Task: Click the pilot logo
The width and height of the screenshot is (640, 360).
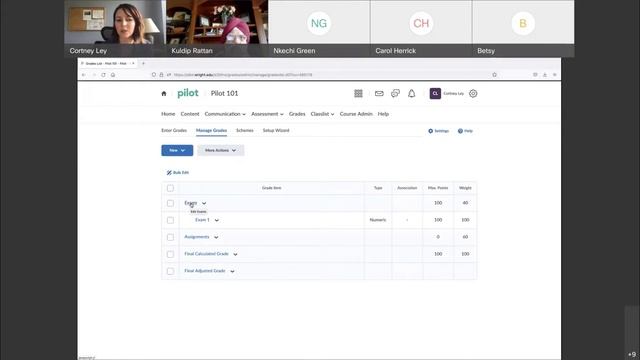Action: point(188,93)
